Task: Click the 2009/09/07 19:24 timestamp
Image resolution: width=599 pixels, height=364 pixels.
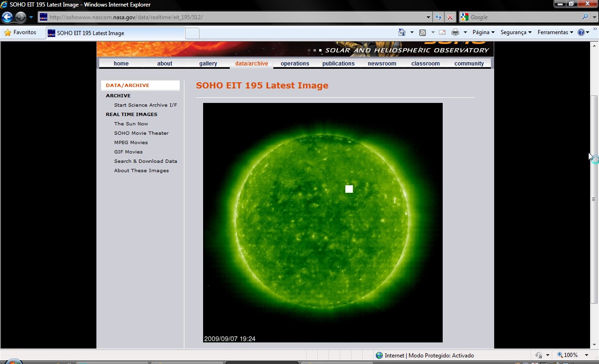Action: point(230,339)
